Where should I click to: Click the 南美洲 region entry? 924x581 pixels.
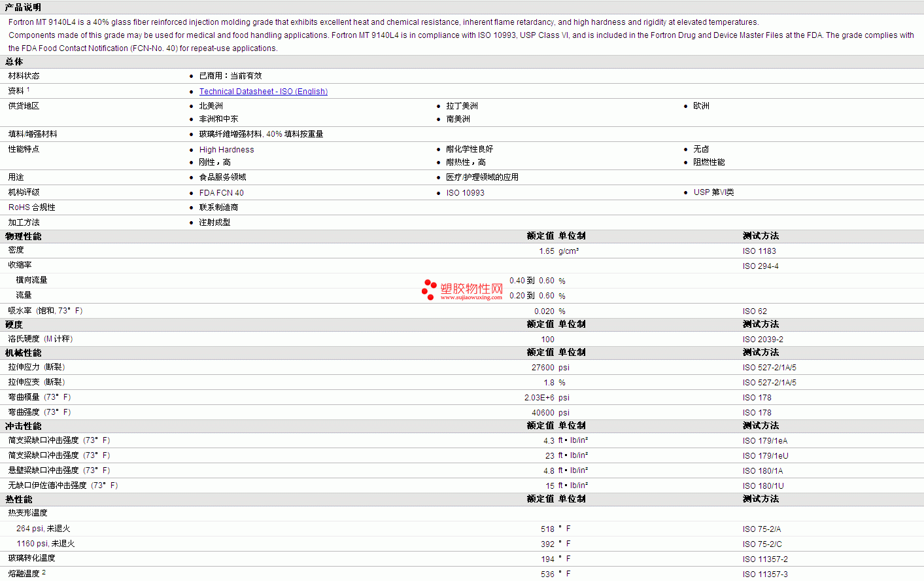coord(458,119)
